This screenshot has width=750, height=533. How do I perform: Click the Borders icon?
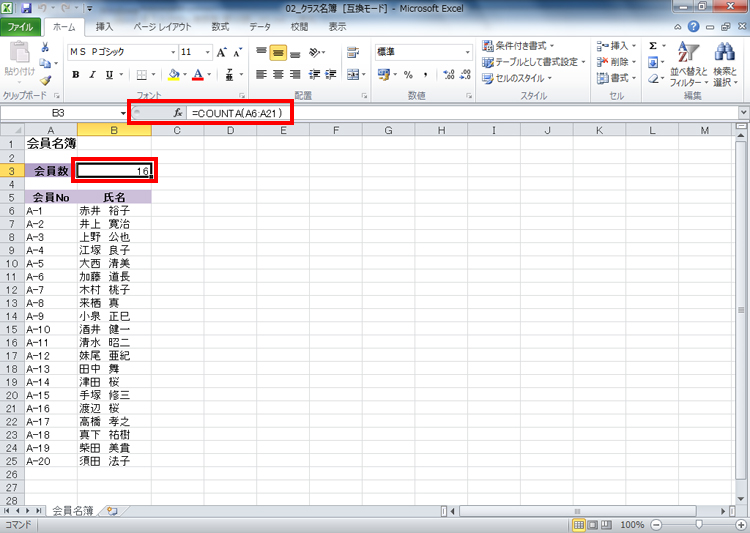142,75
